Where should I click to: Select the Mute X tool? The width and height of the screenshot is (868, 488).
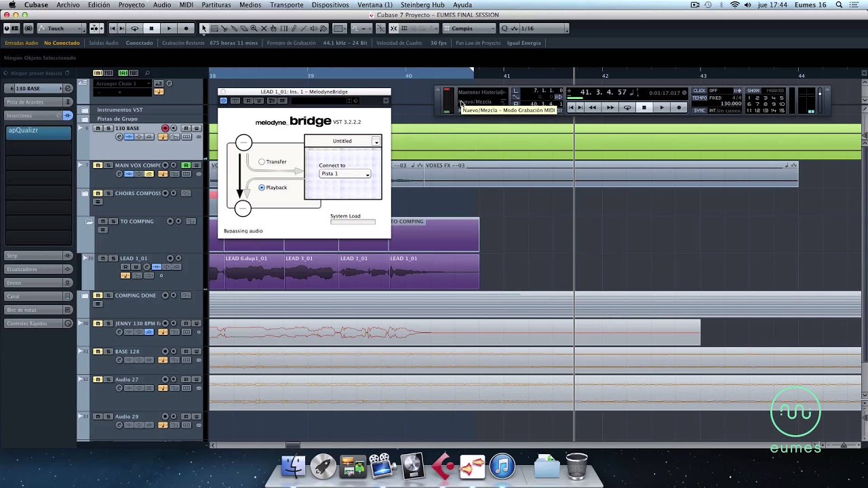tap(264, 28)
